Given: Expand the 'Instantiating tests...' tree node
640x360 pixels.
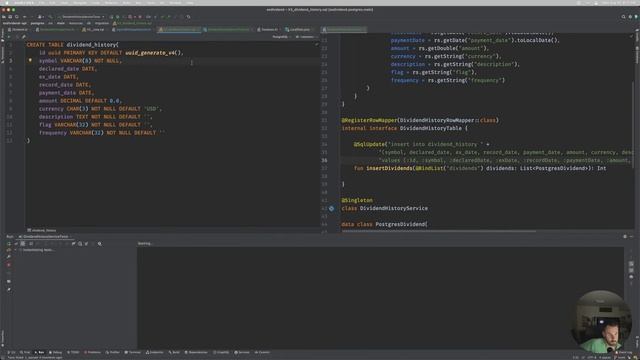Looking at the screenshot, I should pyautogui.click(x=16, y=250).
